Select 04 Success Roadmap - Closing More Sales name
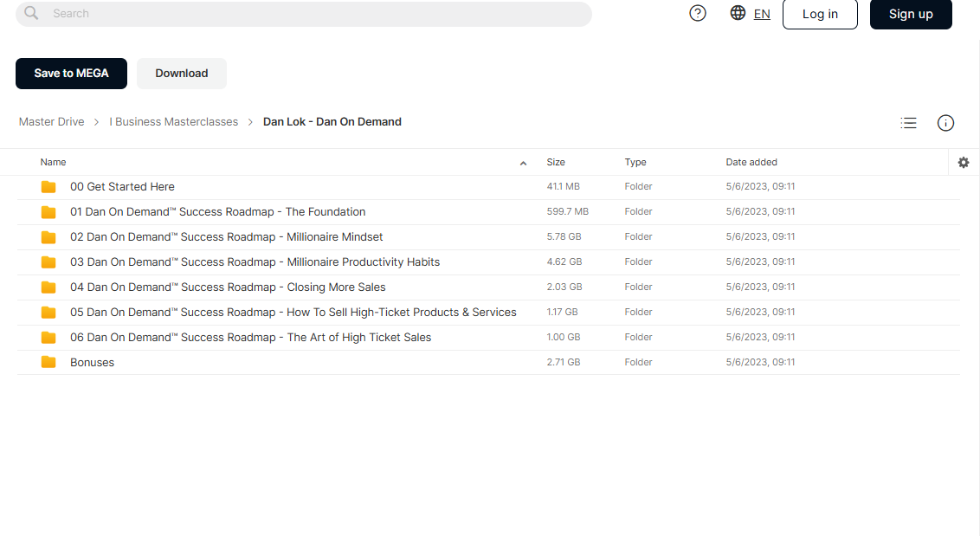The width and height of the screenshot is (980, 536). (x=228, y=287)
